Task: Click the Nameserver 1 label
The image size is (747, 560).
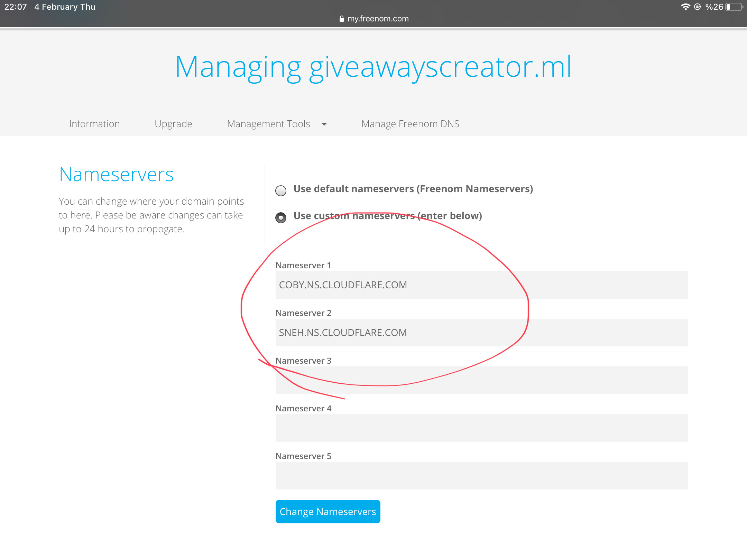Action: click(x=303, y=265)
